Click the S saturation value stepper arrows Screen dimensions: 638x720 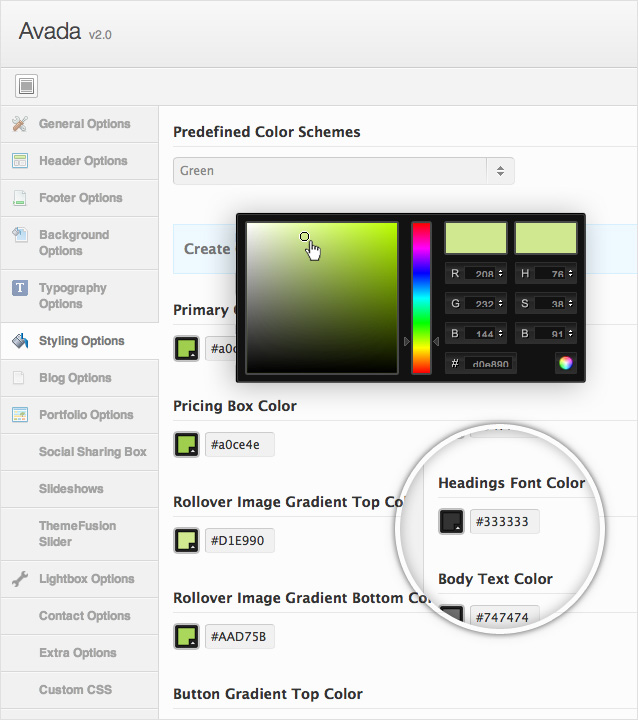(570, 304)
